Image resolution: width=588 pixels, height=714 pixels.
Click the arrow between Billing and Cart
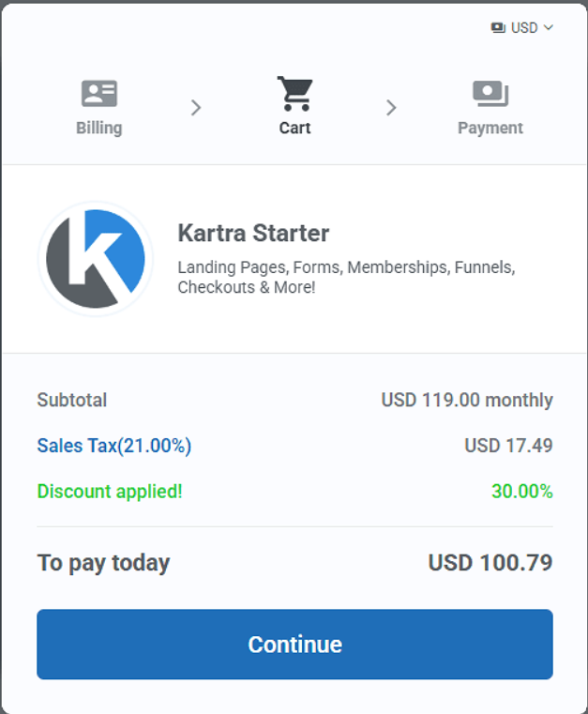196,108
